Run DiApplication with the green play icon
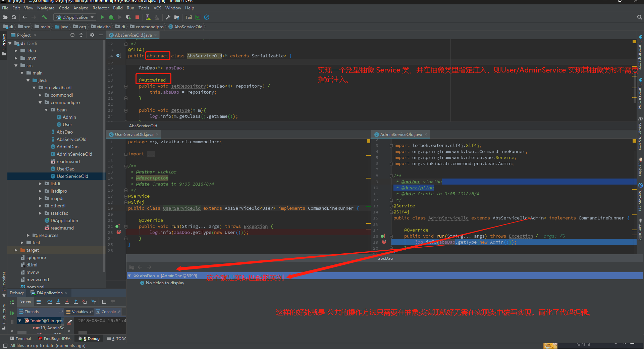The image size is (644, 349). tap(102, 17)
